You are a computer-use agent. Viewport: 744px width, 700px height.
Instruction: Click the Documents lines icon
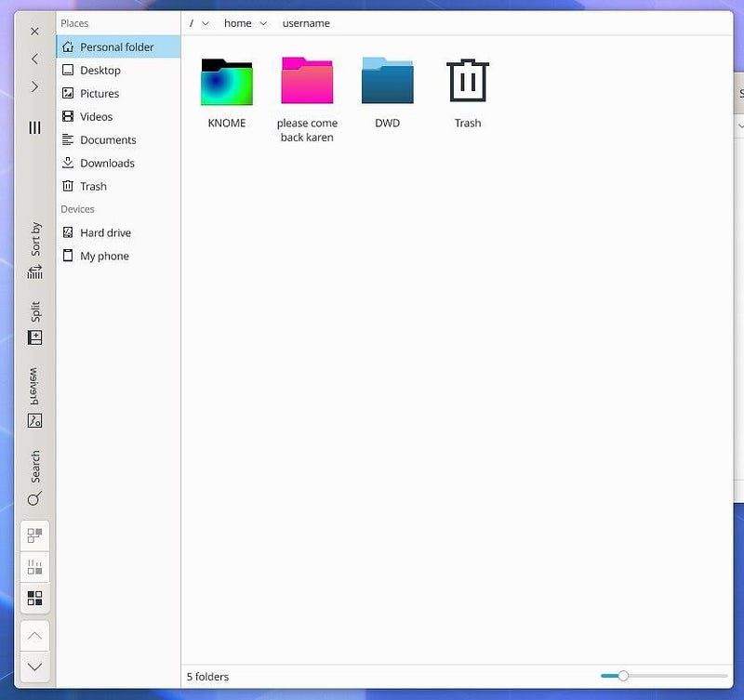click(68, 139)
